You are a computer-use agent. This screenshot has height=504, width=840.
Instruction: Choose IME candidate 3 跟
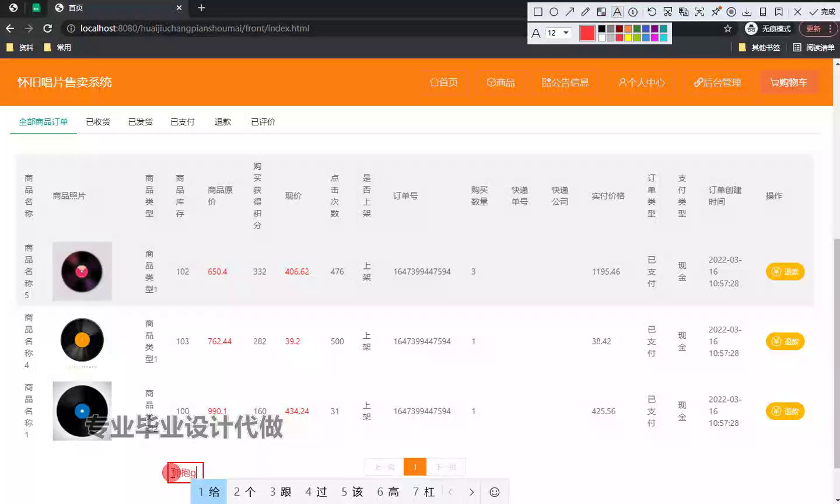(281, 492)
